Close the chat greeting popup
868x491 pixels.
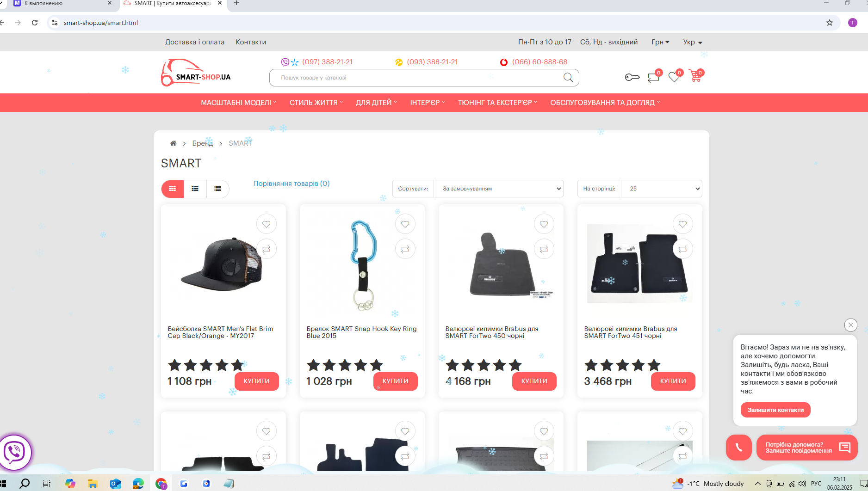pos(851,325)
